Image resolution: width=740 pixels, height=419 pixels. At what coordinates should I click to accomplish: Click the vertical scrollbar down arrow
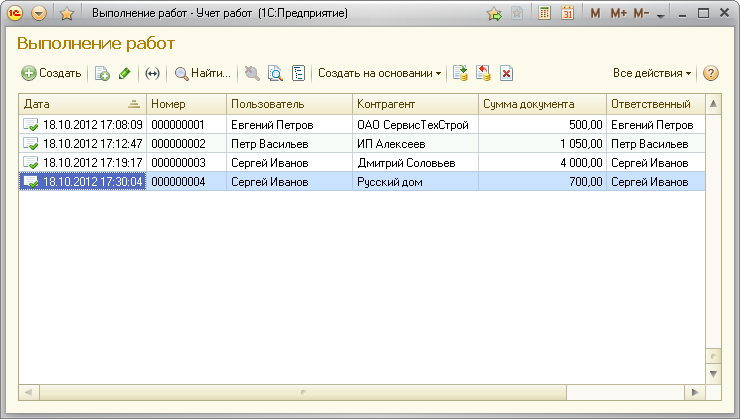[x=713, y=374]
